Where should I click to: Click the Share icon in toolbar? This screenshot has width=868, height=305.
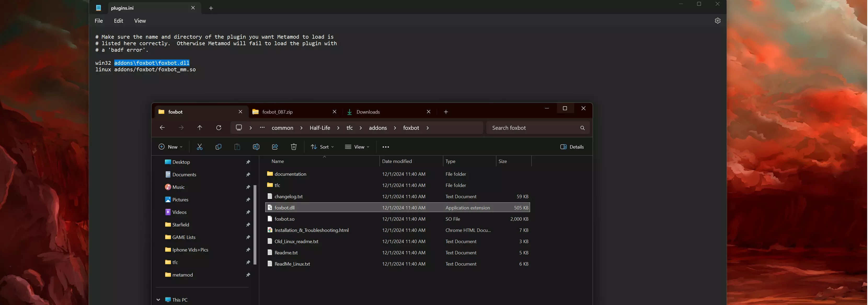tap(275, 147)
